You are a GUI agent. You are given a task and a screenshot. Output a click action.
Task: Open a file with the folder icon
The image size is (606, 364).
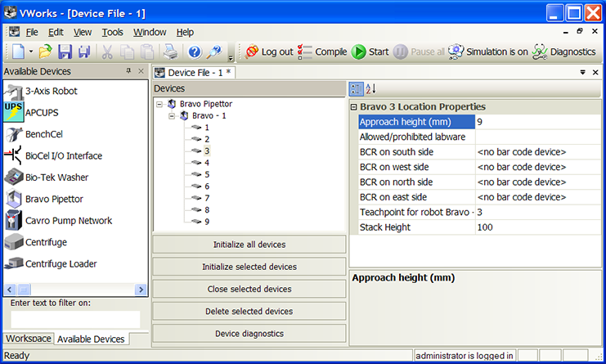pyautogui.click(x=45, y=52)
